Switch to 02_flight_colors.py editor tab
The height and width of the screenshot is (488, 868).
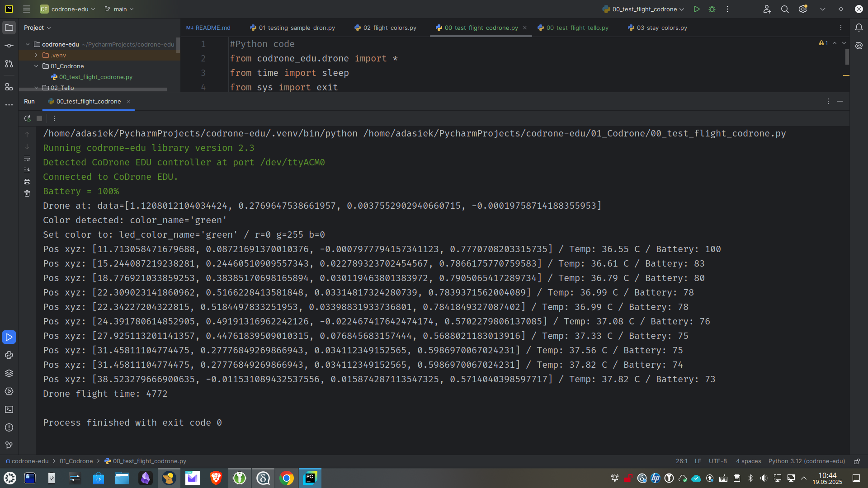click(389, 28)
